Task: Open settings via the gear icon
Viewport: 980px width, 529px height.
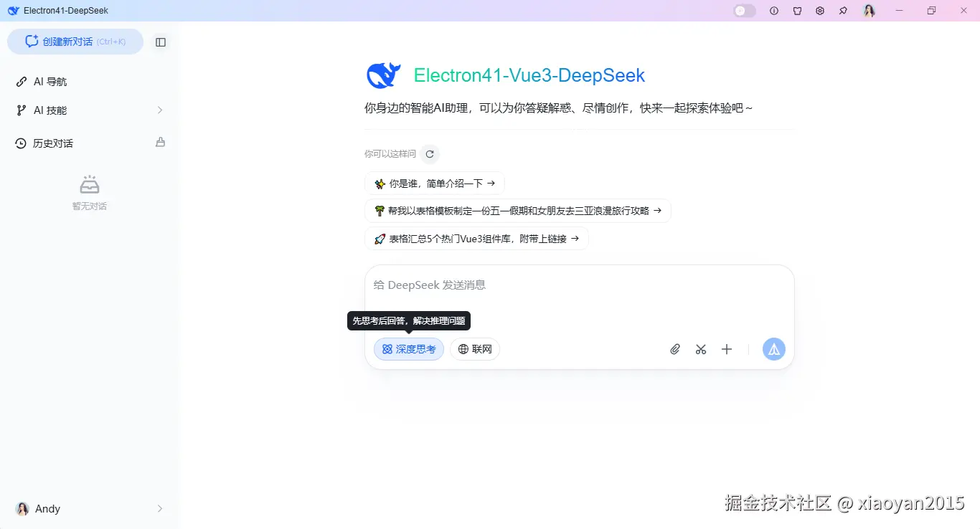Action: pyautogui.click(x=820, y=10)
